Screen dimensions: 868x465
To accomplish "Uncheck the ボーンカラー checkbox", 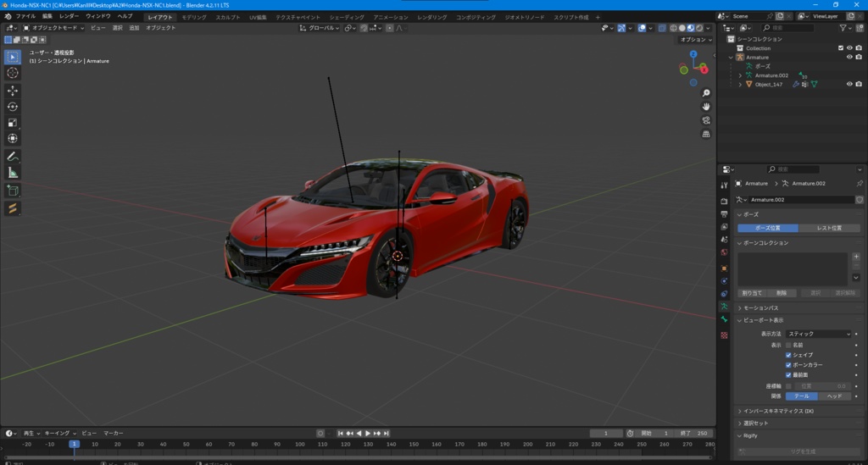I will [788, 364].
